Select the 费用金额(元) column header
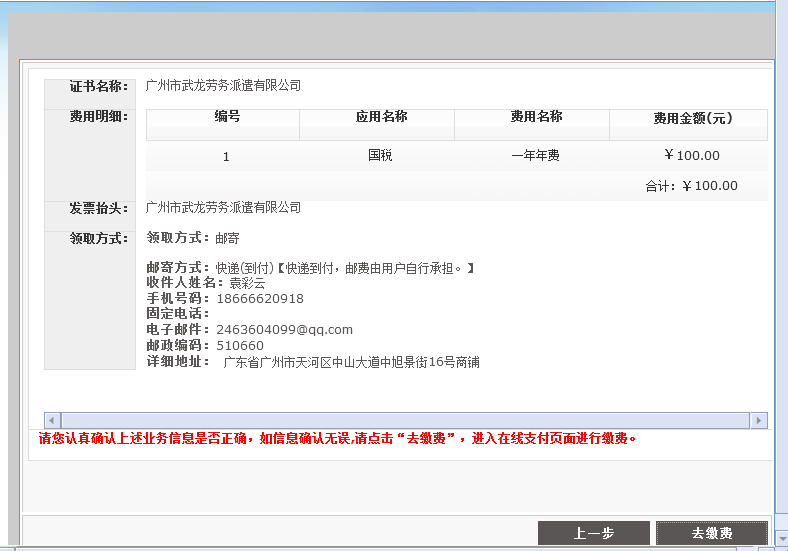Image resolution: width=788 pixels, height=551 pixels. (688, 124)
